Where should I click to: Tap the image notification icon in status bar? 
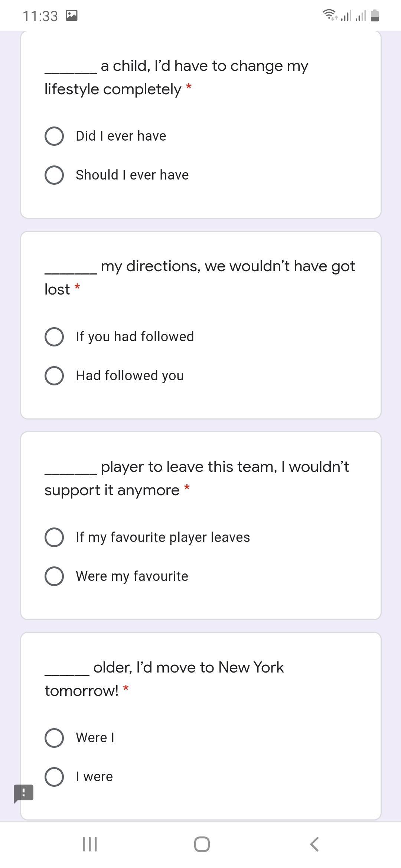point(71,16)
